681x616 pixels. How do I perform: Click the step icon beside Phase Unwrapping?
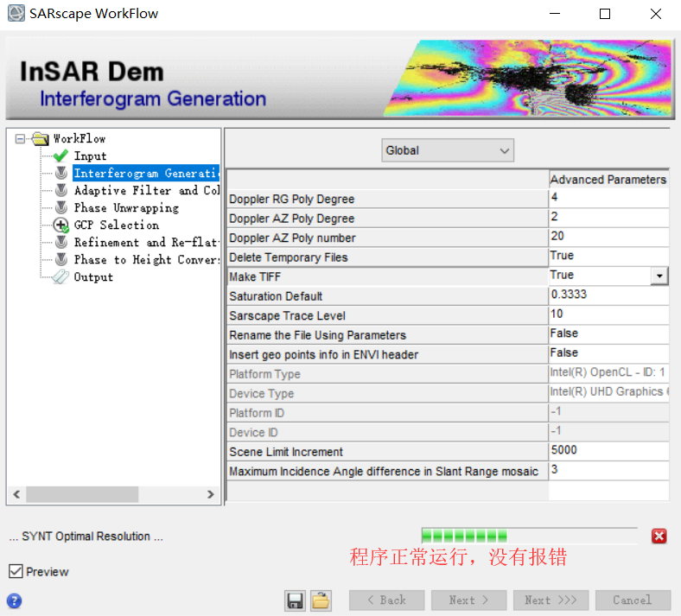tap(61, 207)
